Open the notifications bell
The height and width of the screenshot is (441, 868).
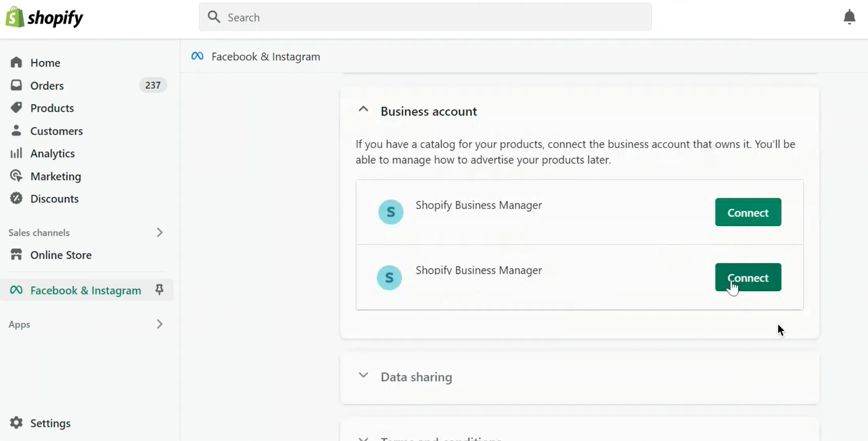[849, 17]
